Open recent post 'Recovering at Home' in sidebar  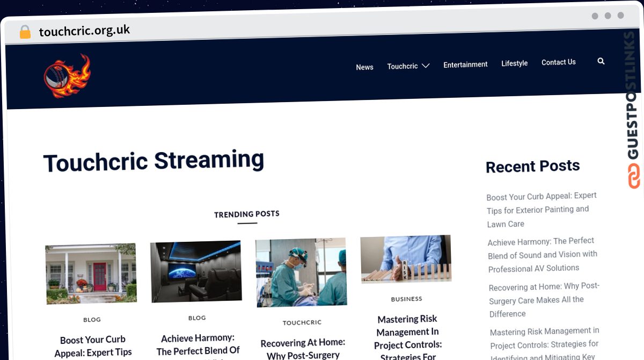pos(544,300)
